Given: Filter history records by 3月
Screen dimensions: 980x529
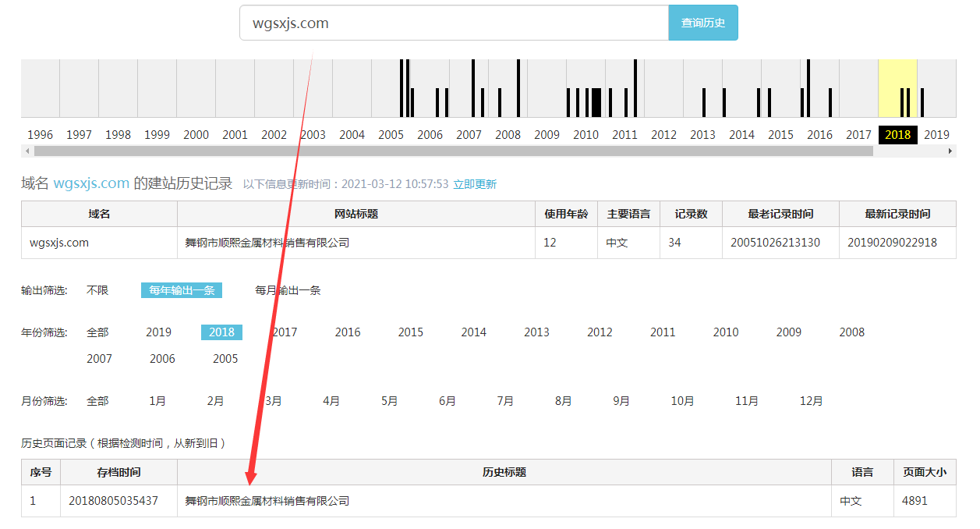Looking at the screenshot, I should (272, 400).
